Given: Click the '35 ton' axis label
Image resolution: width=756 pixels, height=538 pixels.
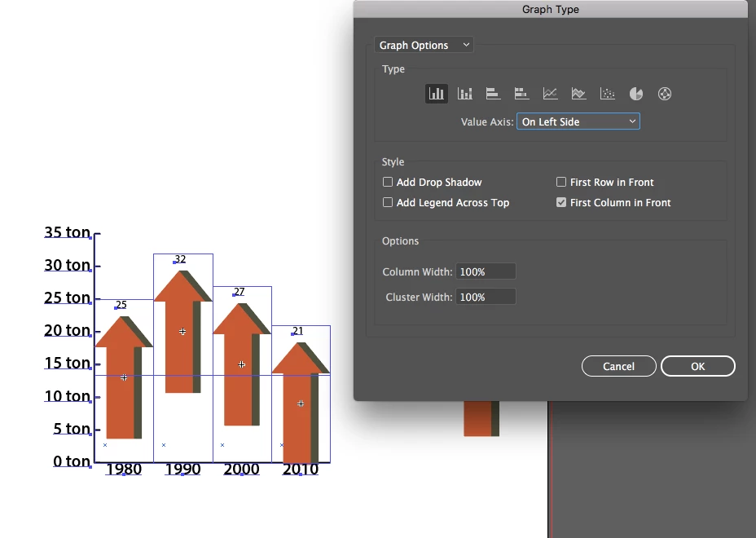Looking at the screenshot, I should pos(68,232).
